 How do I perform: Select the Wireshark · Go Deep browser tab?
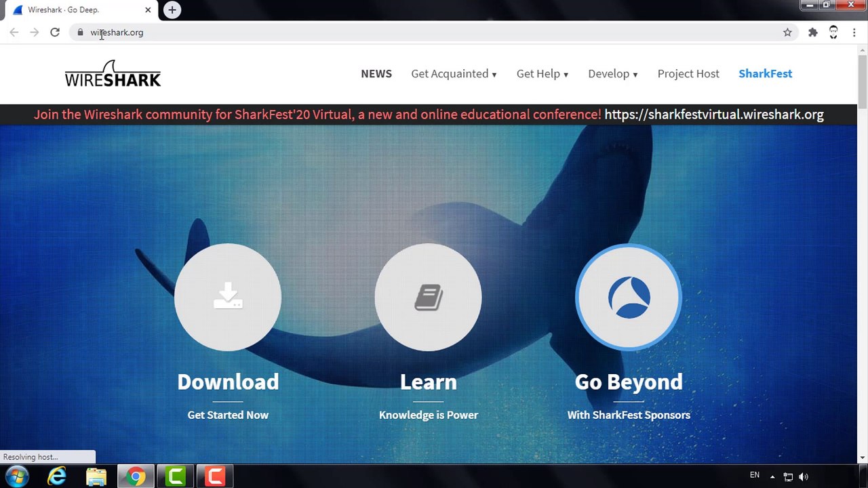point(80,10)
